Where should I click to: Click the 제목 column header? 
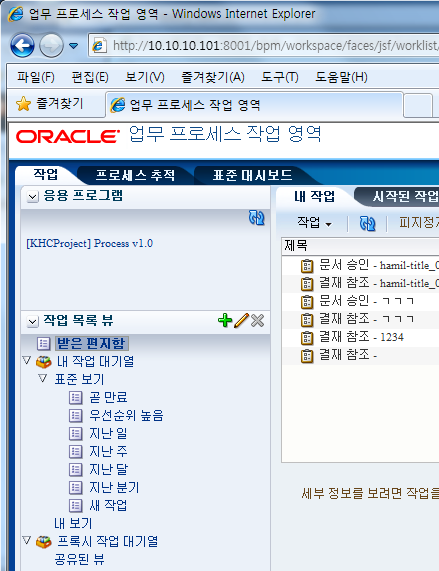360,246
